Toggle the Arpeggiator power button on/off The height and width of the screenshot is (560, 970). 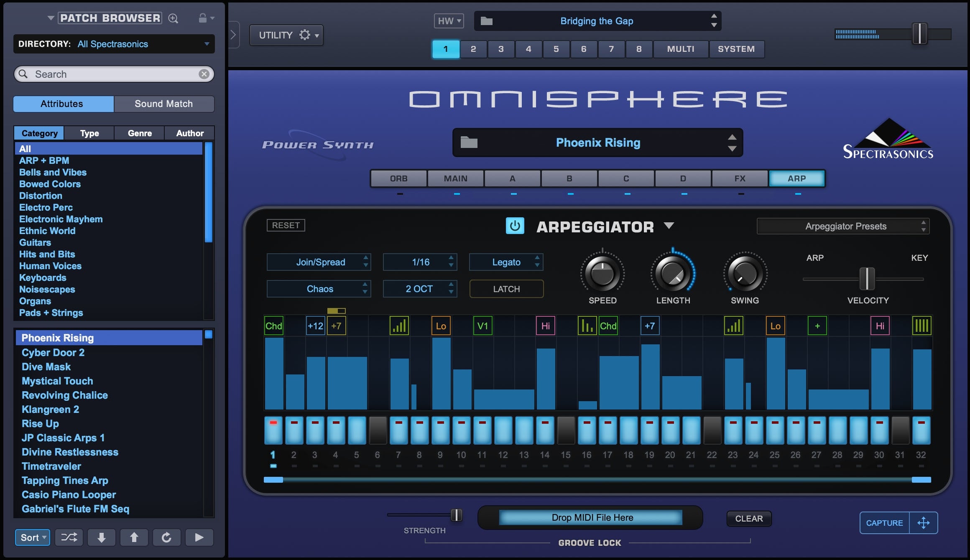pos(517,226)
